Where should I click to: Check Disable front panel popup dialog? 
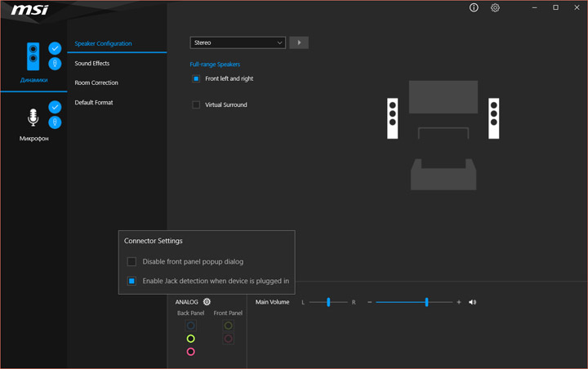pyautogui.click(x=131, y=261)
